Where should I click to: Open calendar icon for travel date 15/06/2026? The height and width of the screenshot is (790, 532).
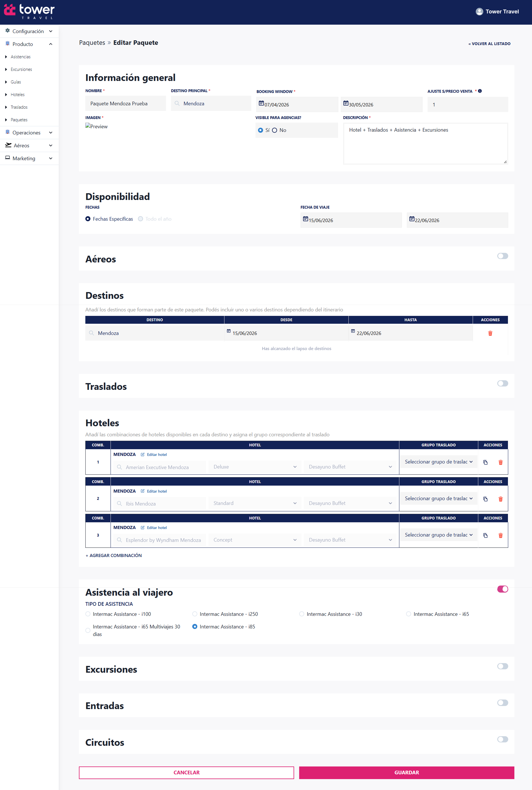coord(305,219)
